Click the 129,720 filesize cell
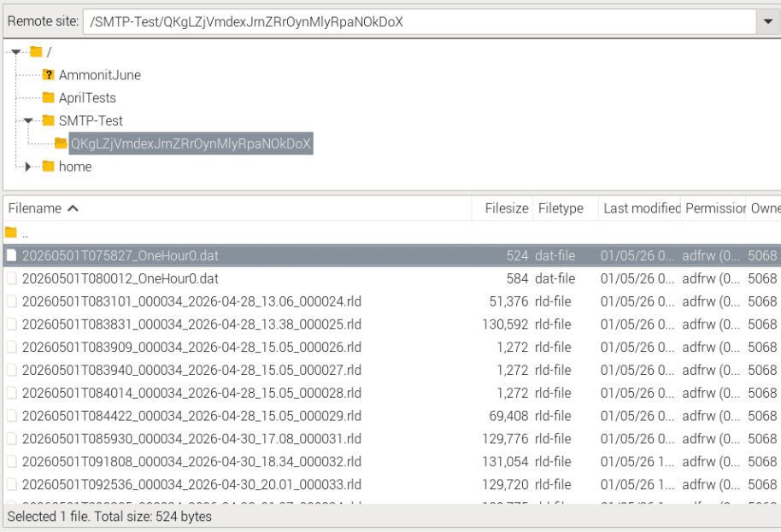 pos(505,484)
